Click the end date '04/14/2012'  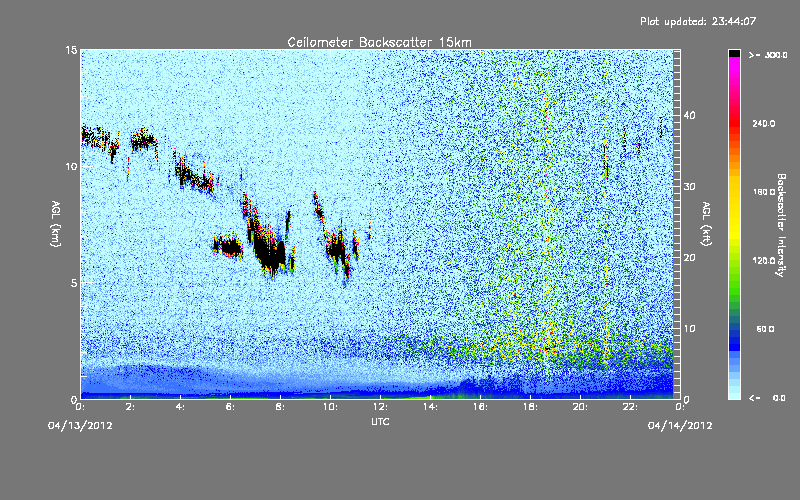tap(680, 426)
